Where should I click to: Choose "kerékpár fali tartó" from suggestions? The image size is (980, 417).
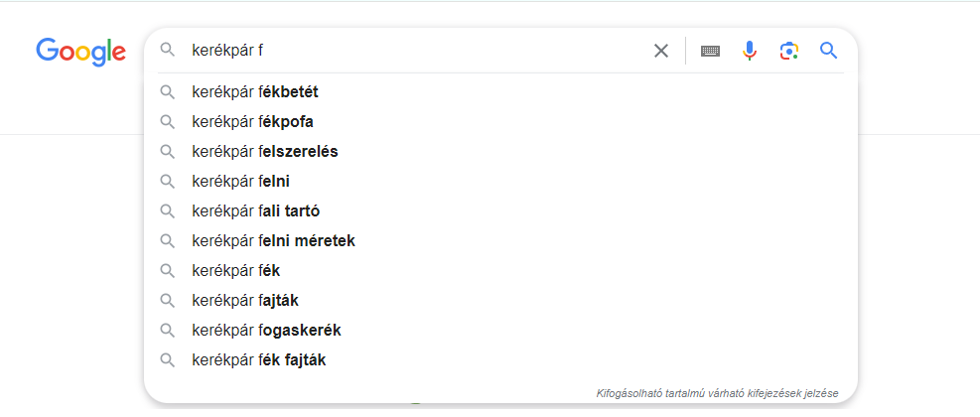255,211
